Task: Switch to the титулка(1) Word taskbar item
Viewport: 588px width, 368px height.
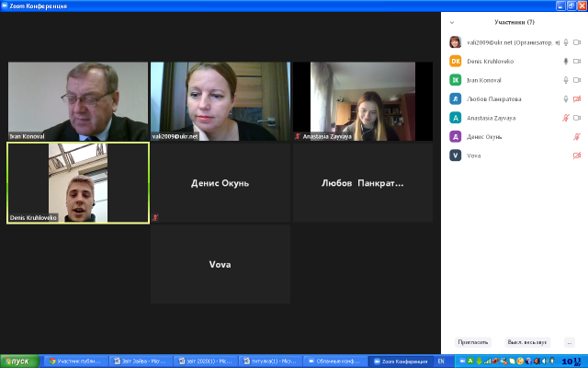Action: click(x=270, y=362)
